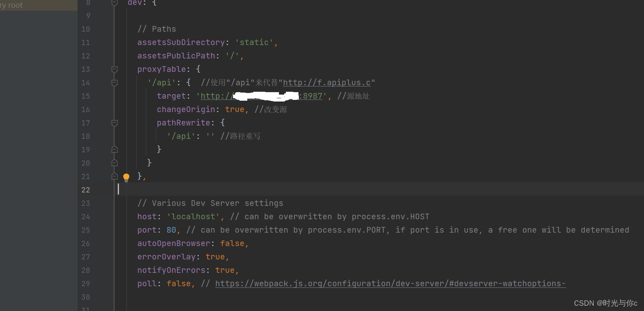
Task: Collapse the dev block fold marker
Action: tap(115, 3)
